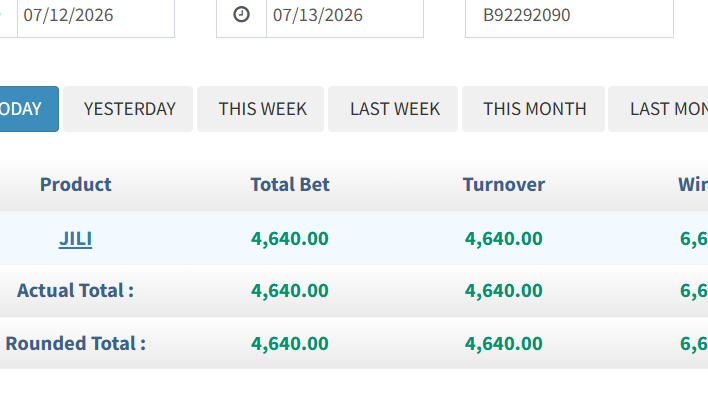Screen dimensions: 708x412
Task: Select Rounded Total row Turnover value
Action: coord(504,343)
